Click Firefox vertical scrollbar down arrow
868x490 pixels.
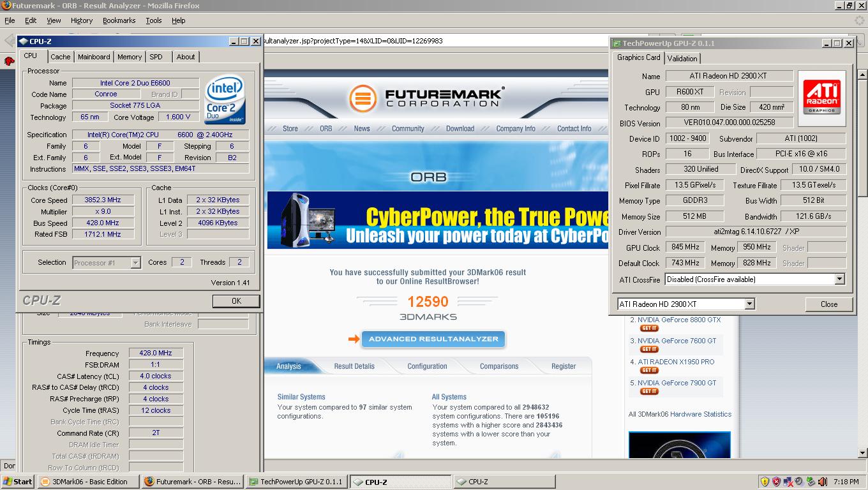862,452
